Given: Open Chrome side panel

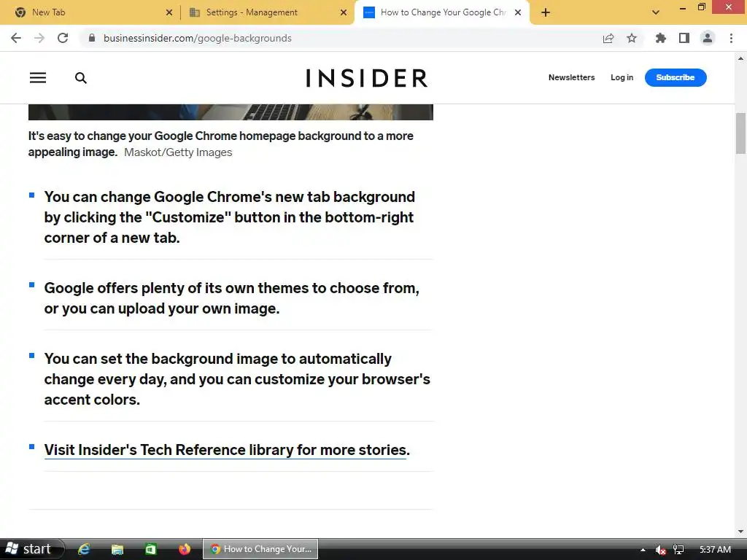Looking at the screenshot, I should tap(684, 38).
